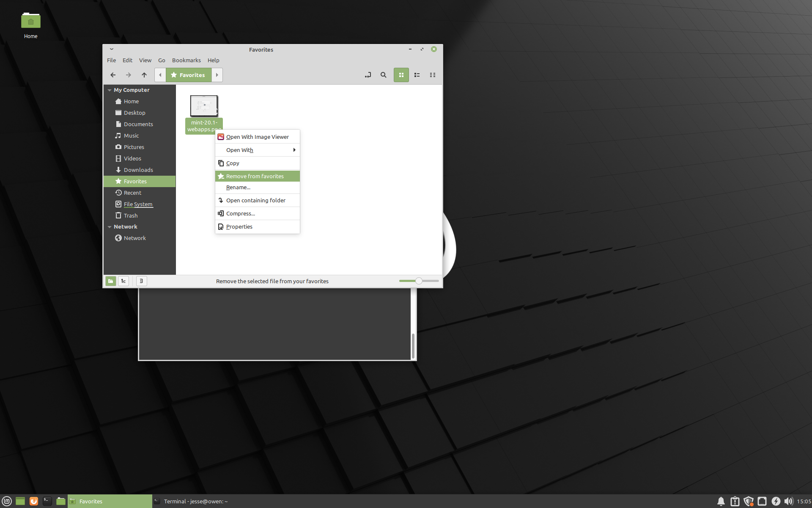Screen dimensions: 812x508
Task: Select the mint-20.1-webapps.png thumbnail
Action: pyautogui.click(x=204, y=106)
